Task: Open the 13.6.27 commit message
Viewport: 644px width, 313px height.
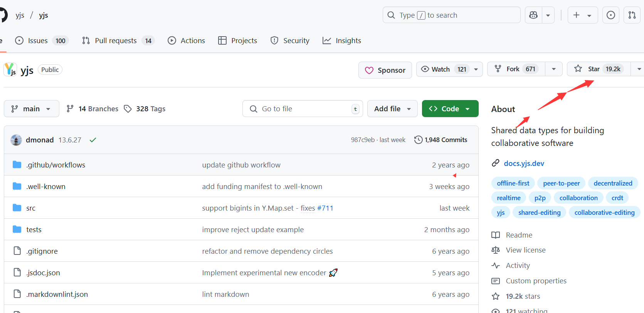Action: (x=70, y=140)
